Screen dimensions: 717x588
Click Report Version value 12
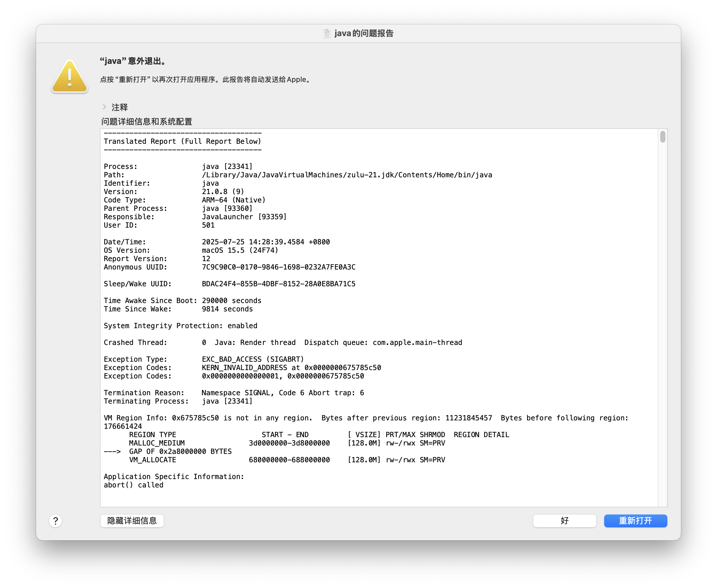point(206,259)
